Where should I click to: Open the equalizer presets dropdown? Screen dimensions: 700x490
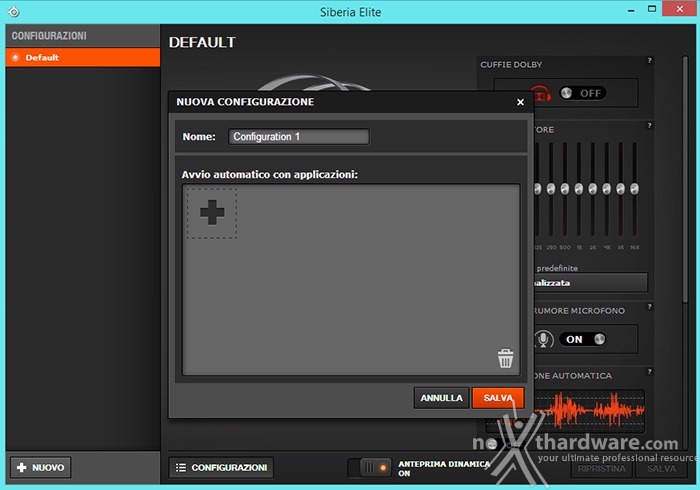pyautogui.click(x=591, y=282)
